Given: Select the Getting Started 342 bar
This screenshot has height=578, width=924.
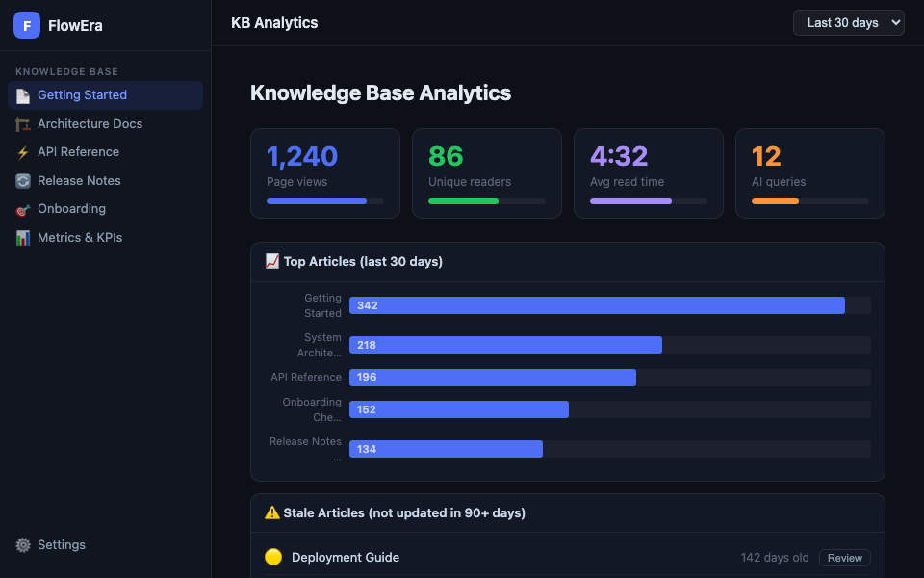Looking at the screenshot, I should [597, 305].
